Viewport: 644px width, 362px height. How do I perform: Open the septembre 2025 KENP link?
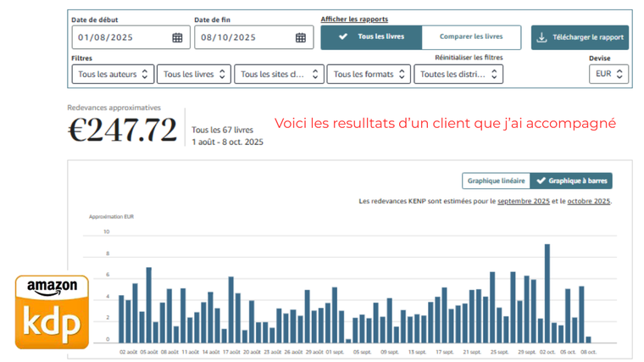point(523,201)
